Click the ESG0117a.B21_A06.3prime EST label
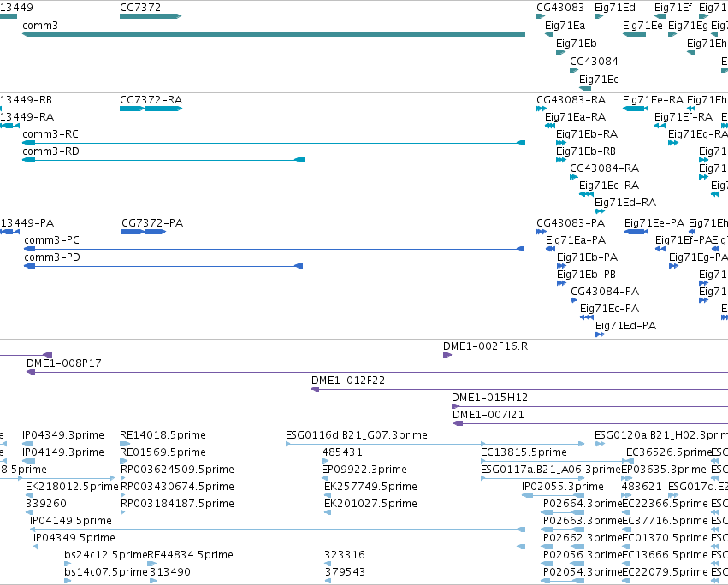 [x=551, y=470]
